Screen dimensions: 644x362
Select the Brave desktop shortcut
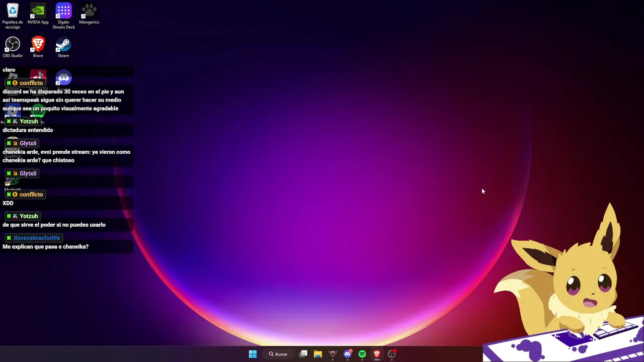(38, 47)
